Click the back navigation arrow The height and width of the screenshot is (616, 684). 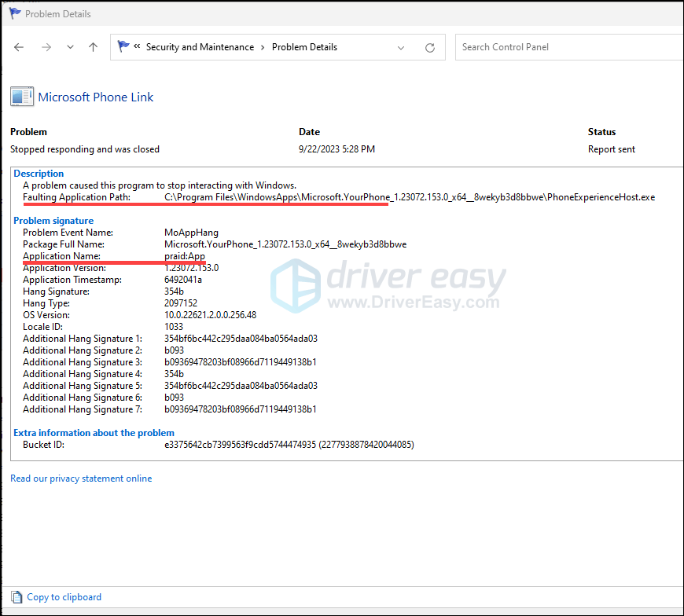pyautogui.click(x=19, y=47)
